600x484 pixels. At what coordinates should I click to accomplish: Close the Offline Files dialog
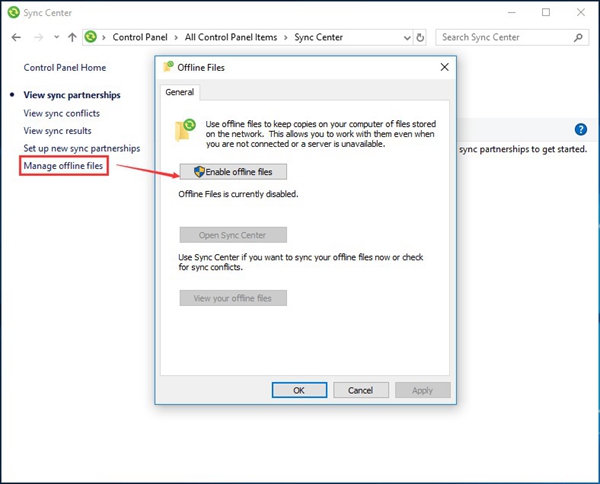coord(444,67)
